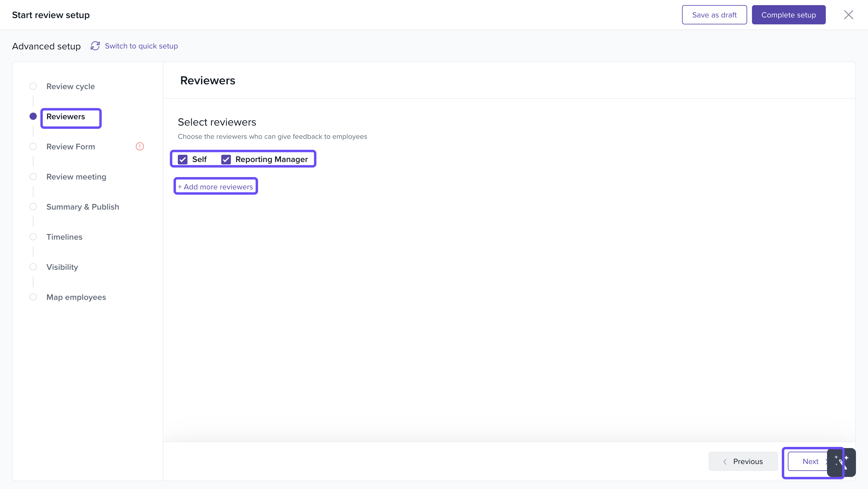Screen dimensions: 868x489
Task: Uncheck the Self reviewer checkbox
Action: 183,159
